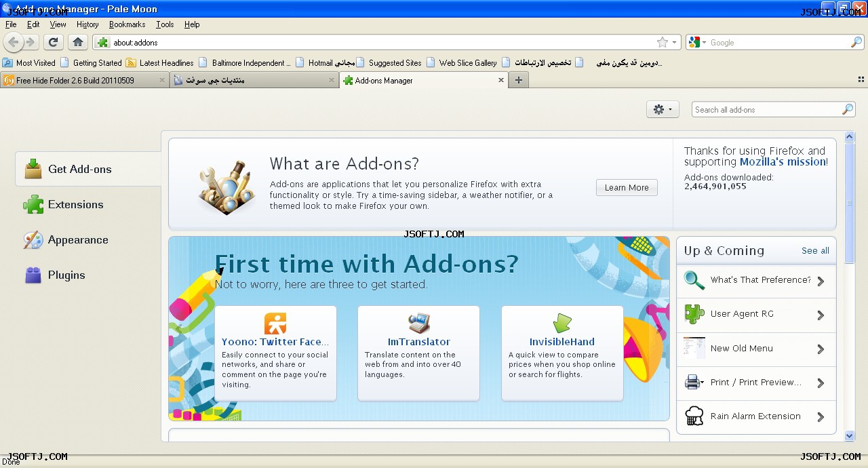Screen dimensions: 868x468
Task: Open Yoono: Twitter Face... add-on card
Action: coord(275,353)
